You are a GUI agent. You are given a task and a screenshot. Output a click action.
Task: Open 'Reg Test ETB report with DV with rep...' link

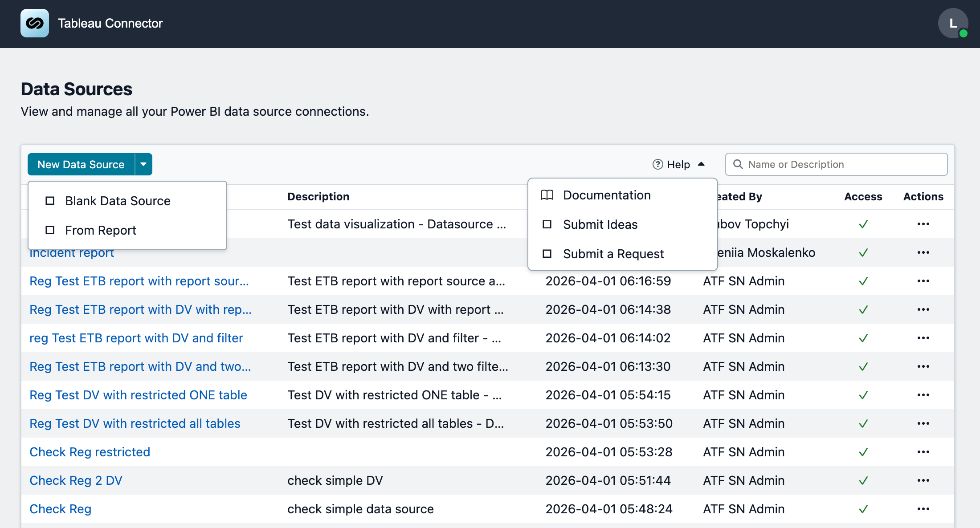click(140, 309)
